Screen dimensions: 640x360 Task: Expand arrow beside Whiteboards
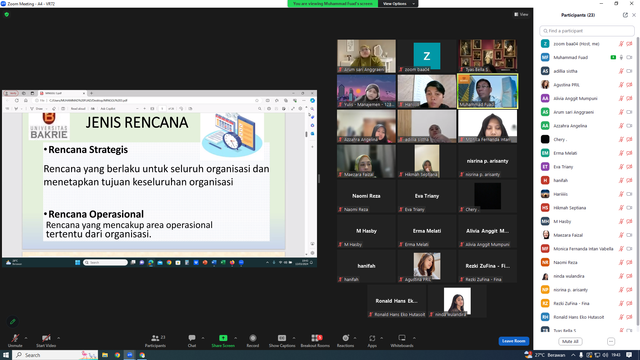point(414,338)
